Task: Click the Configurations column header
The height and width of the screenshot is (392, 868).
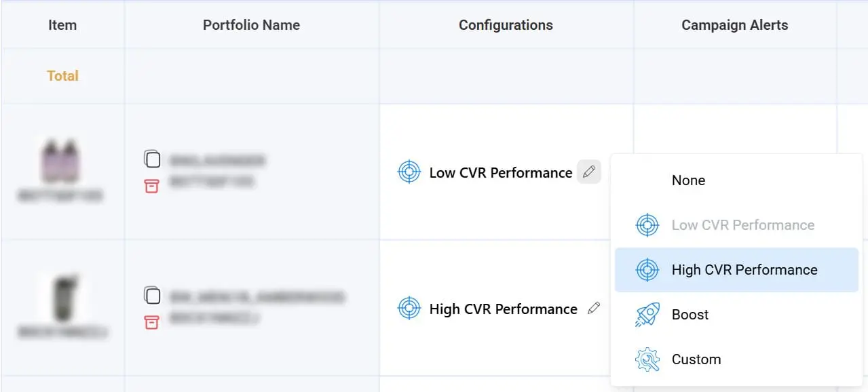Action: (505, 25)
